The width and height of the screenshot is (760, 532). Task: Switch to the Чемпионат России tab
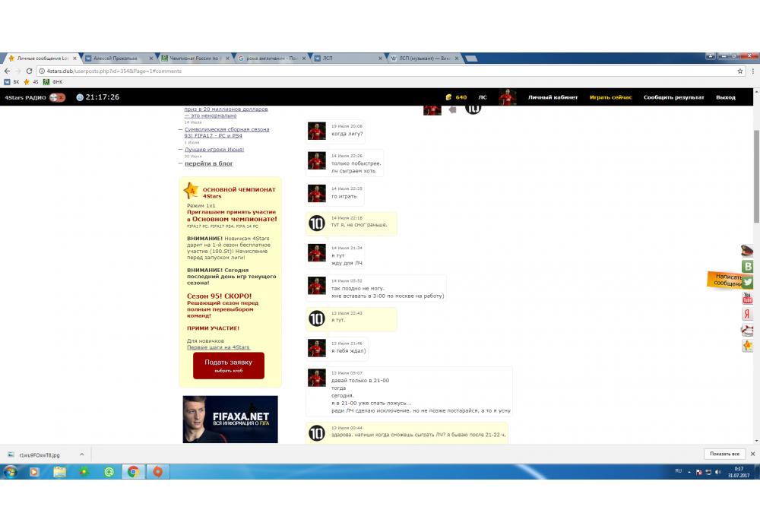coord(193,58)
